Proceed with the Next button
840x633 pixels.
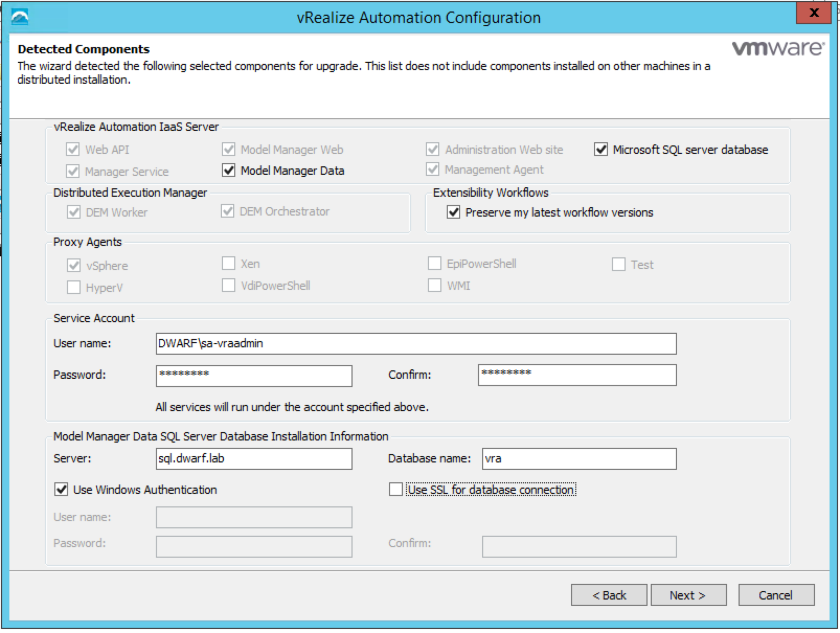(688, 595)
